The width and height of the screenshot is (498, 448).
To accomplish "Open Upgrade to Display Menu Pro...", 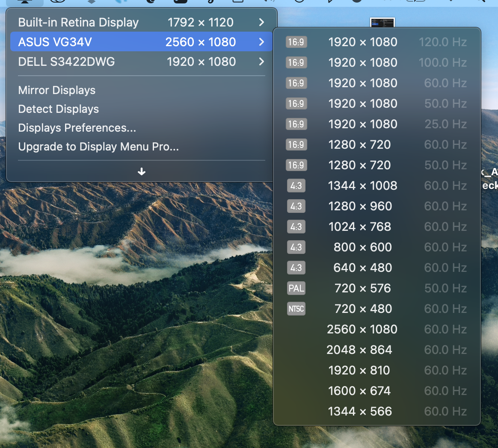I will point(98,147).
